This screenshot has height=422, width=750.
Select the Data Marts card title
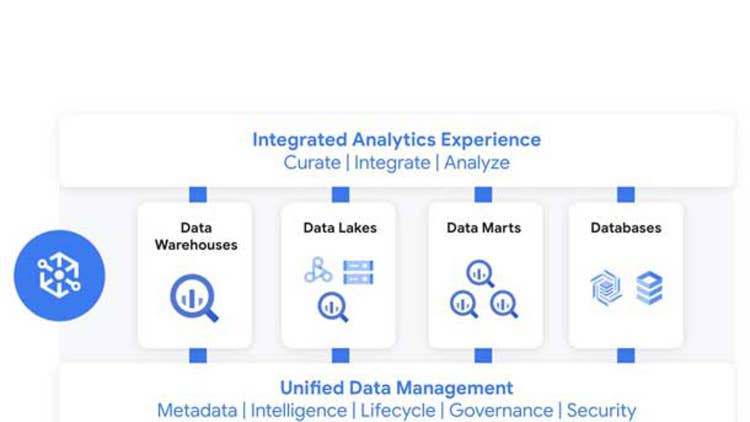click(x=484, y=228)
